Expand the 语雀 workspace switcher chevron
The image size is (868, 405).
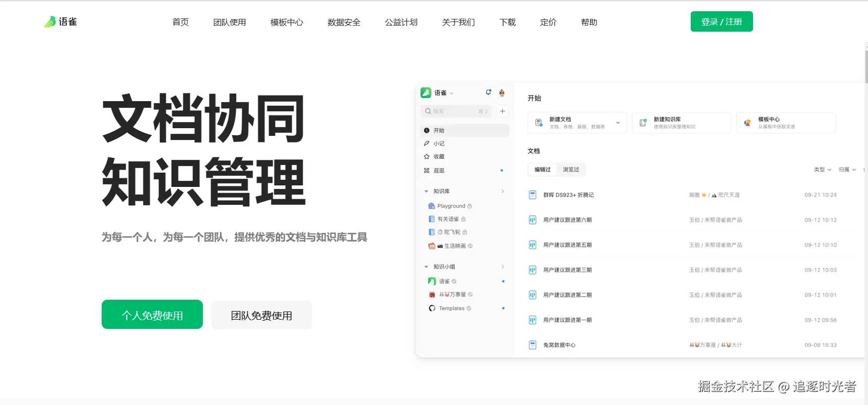point(452,93)
